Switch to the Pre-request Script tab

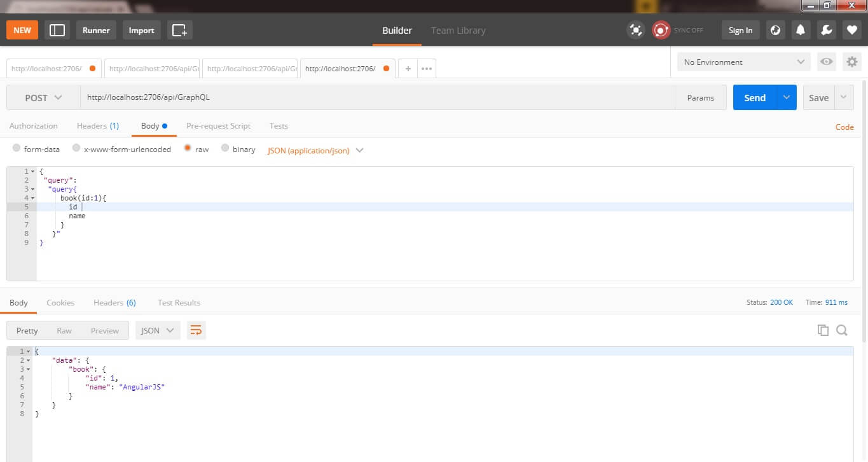tap(218, 125)
